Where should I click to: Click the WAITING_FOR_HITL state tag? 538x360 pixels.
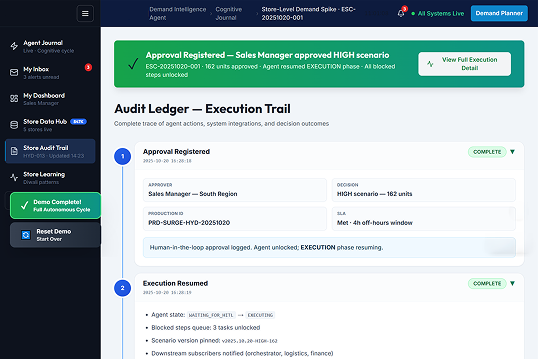pyautogui.click(x=211, y=315)
